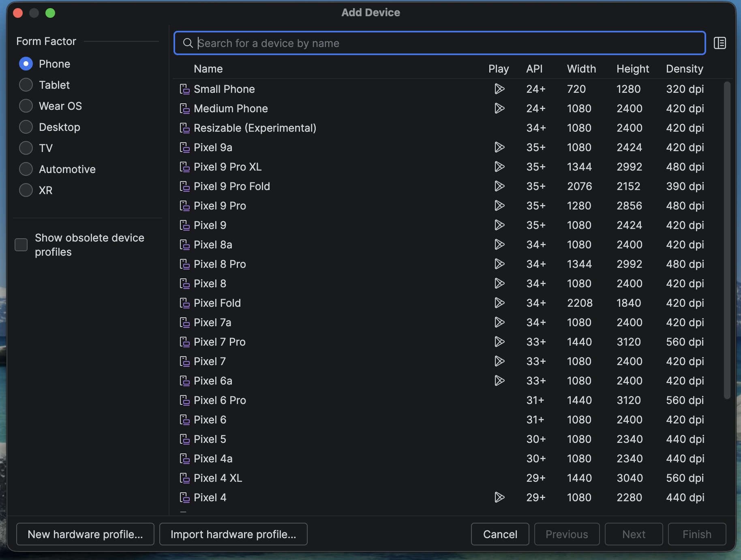The height and width of the screenshot is (560, 741).
Task: Click the device icon beside Pixel Fold
Action: click(x=184, y=303)
